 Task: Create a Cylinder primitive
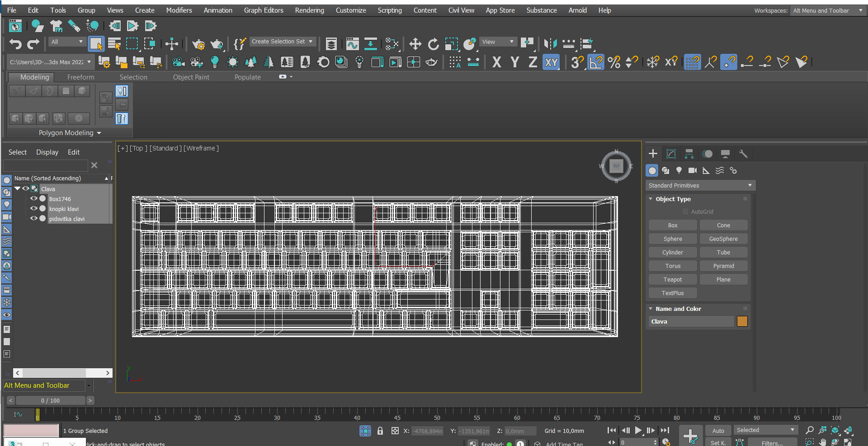[673, 253]
